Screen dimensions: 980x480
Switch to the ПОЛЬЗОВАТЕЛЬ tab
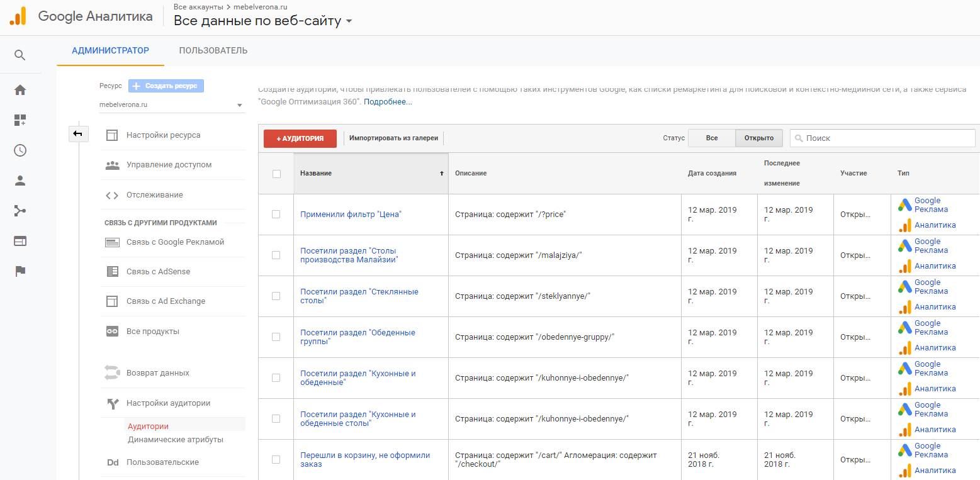point(213,50)
